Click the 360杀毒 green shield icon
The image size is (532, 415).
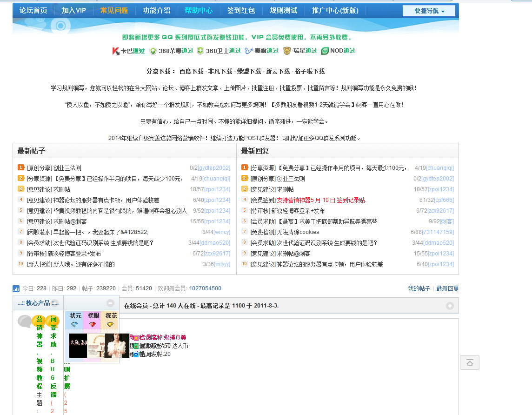(x=152, y=52)
